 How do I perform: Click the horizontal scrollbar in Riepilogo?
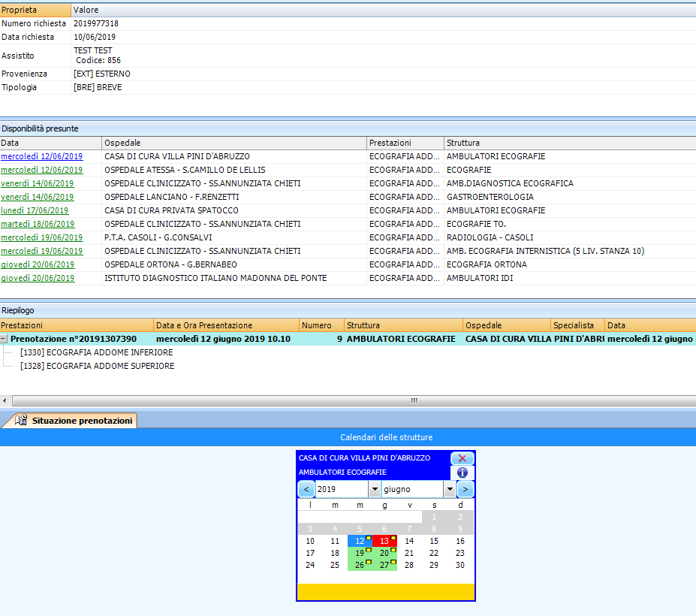click(413, 401)
